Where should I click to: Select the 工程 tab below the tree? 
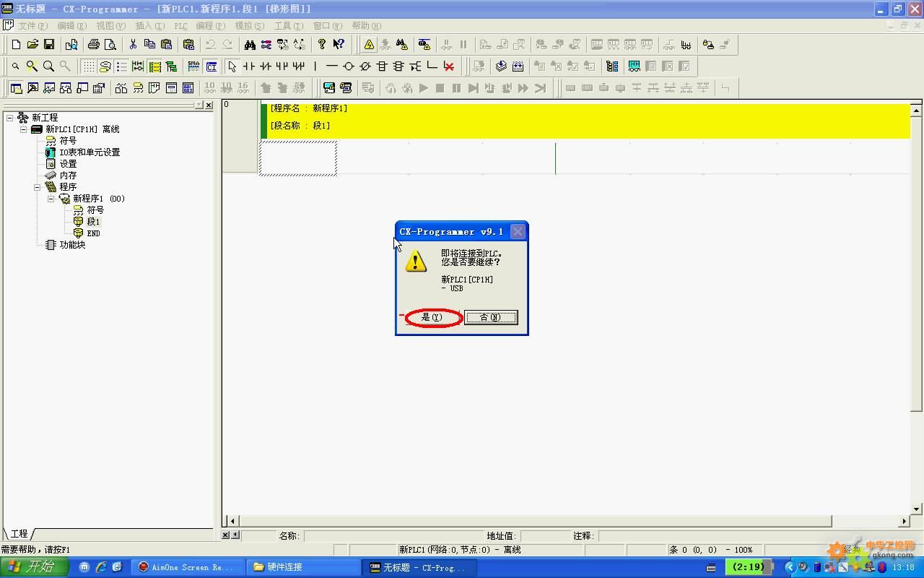click(19, 534)
